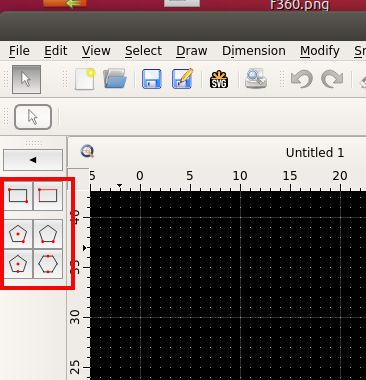Toggle the selection pointer in the main toolbar

(26, 79)
